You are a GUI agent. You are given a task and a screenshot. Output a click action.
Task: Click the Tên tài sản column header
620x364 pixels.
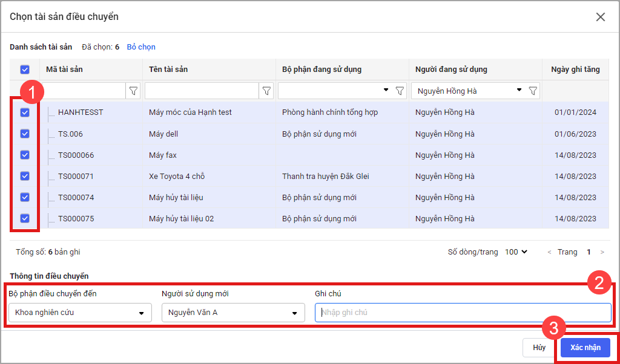tap(168, 70)
